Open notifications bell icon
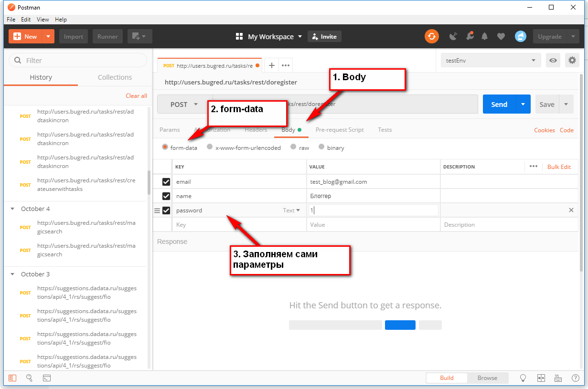 tap(485, 36)
